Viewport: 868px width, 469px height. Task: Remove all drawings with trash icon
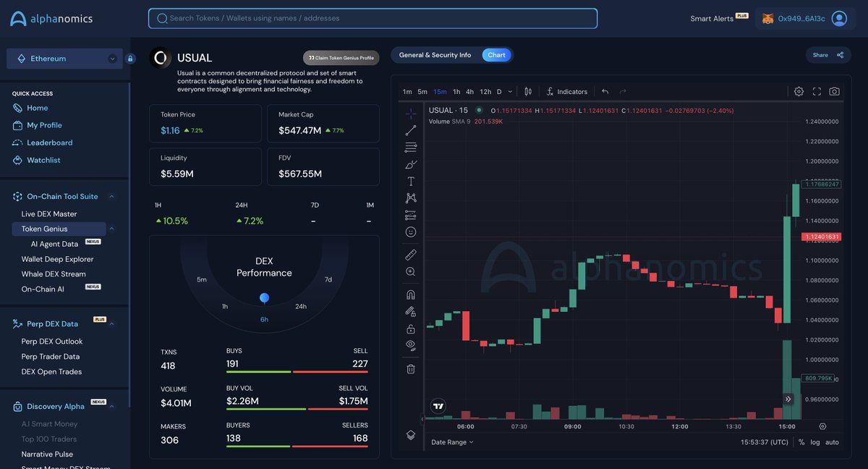coord(411,368)
